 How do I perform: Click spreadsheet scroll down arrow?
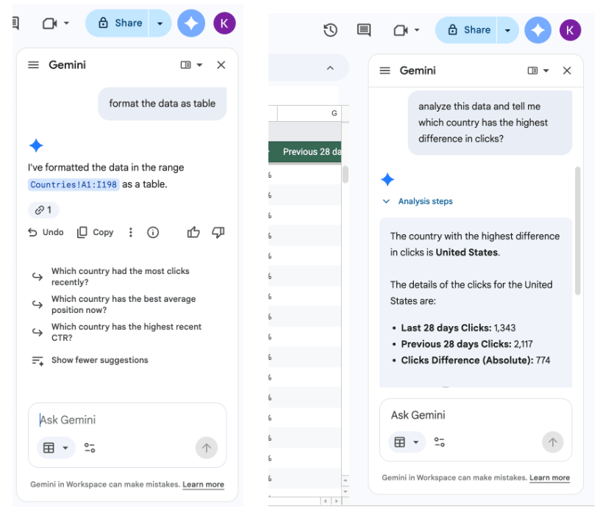point(346,491)
